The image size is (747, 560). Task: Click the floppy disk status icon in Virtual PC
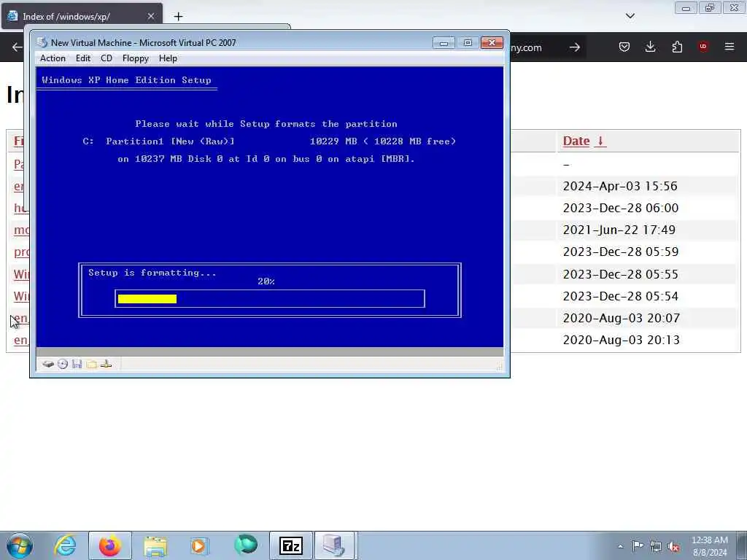(x=77, y=365)
